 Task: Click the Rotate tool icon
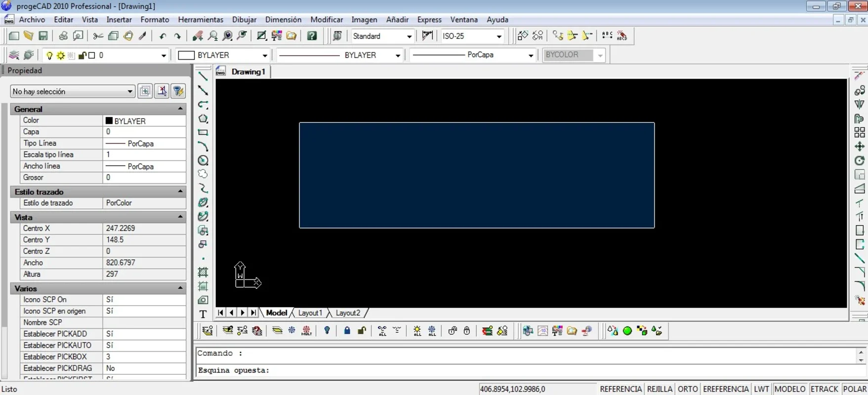click(860, 160)
